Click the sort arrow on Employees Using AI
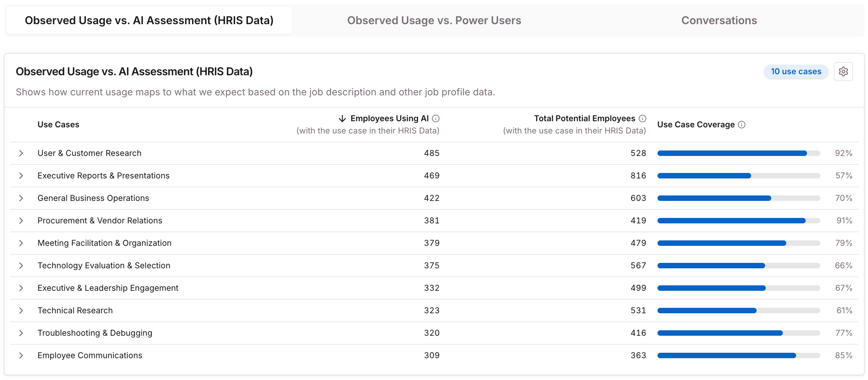This screenshot has width=868, height=380. click(342, 118)
